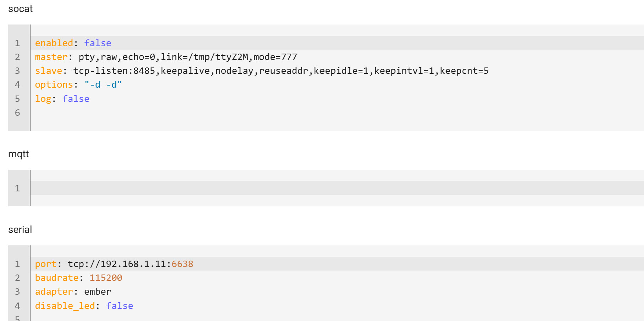Click the baudrate 115200 value

106,278
